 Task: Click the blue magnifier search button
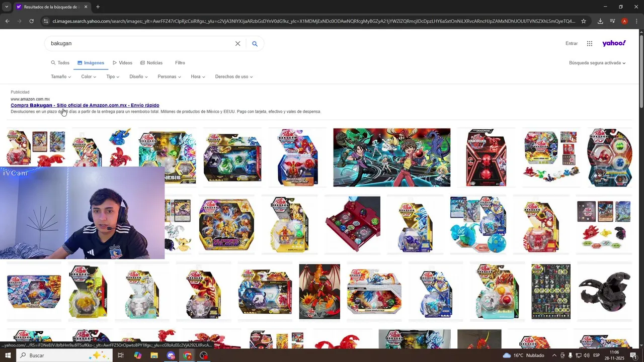(255, 44)
